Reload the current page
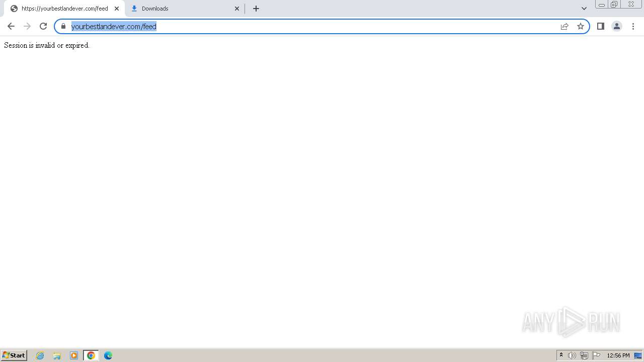The width and height of the screenshot is (644, 362). coord(43,26)
